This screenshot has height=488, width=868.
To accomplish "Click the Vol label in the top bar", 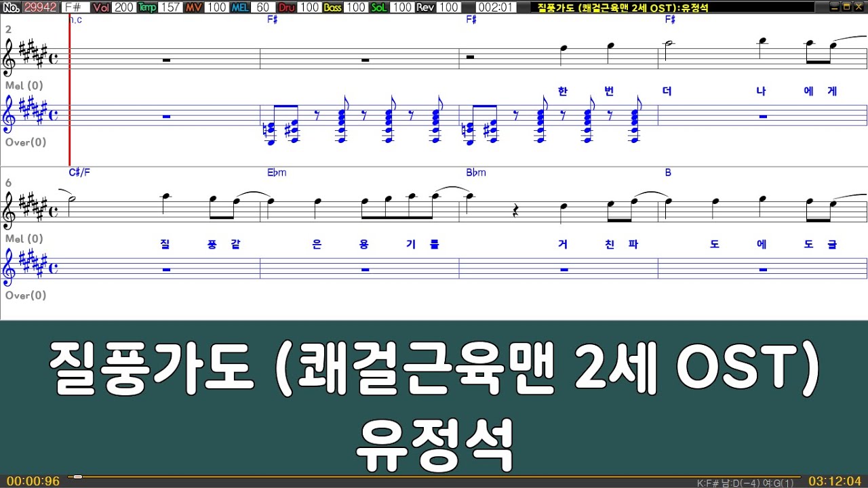I will coord(101,7).
